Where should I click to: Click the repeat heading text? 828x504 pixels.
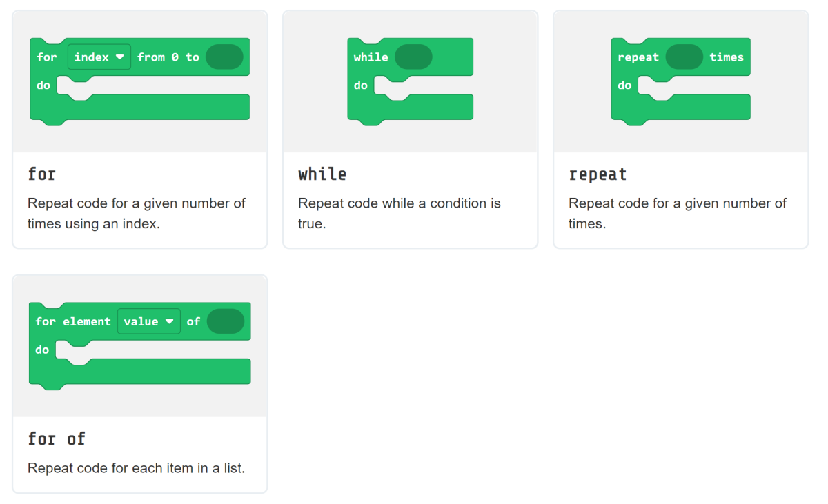(598, 174)
